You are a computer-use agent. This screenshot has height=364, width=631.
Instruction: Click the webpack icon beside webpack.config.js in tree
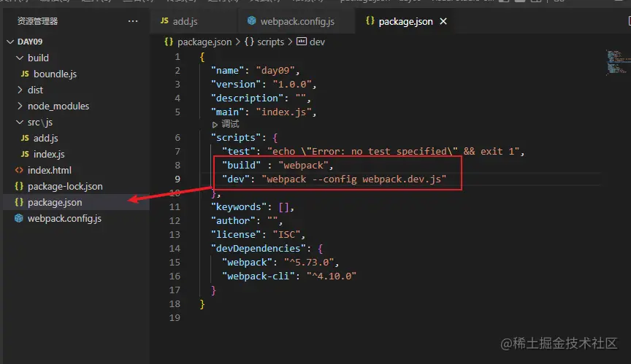click(19, 218)
